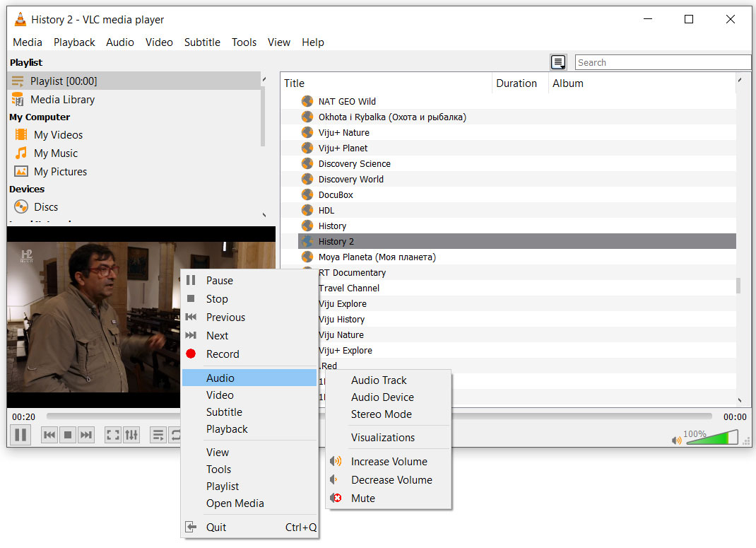Toggle the playlist view button in controls
Image resolution: width=756 pixels, height=548 pixels.
point(158,435)
